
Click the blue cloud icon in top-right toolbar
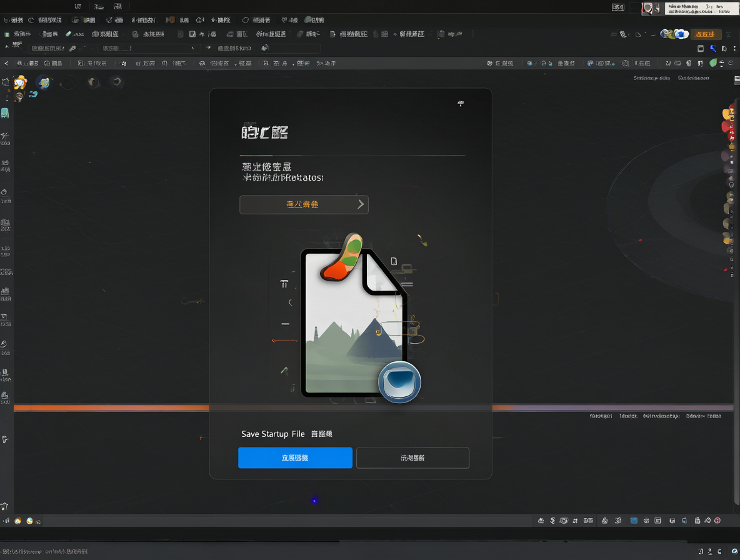point(681,34)
